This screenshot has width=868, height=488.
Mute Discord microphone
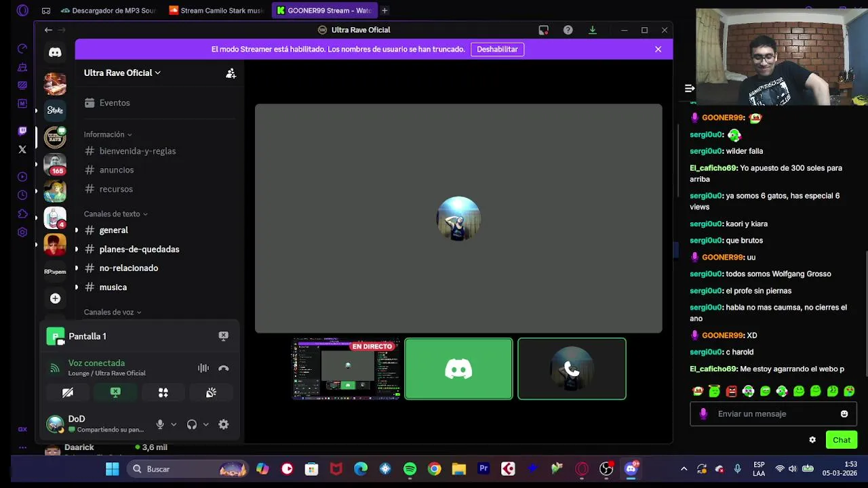[160, 424]
